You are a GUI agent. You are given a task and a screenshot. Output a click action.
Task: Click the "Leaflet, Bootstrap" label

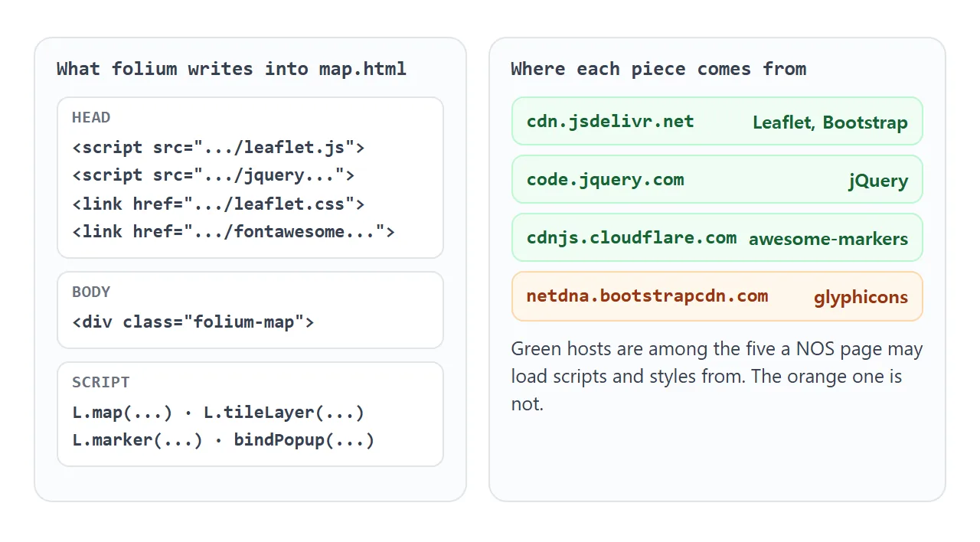pyautogui.click(x=830, y=122)
